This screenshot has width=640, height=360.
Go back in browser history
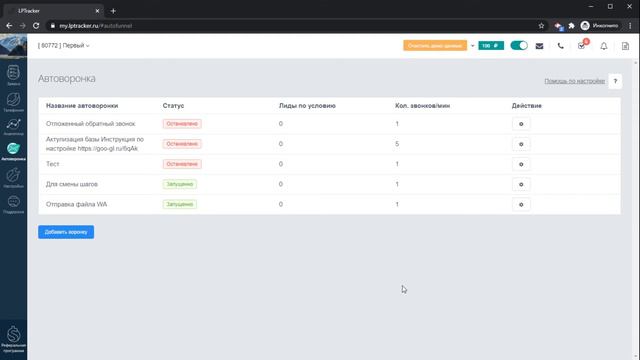(9, 26)
